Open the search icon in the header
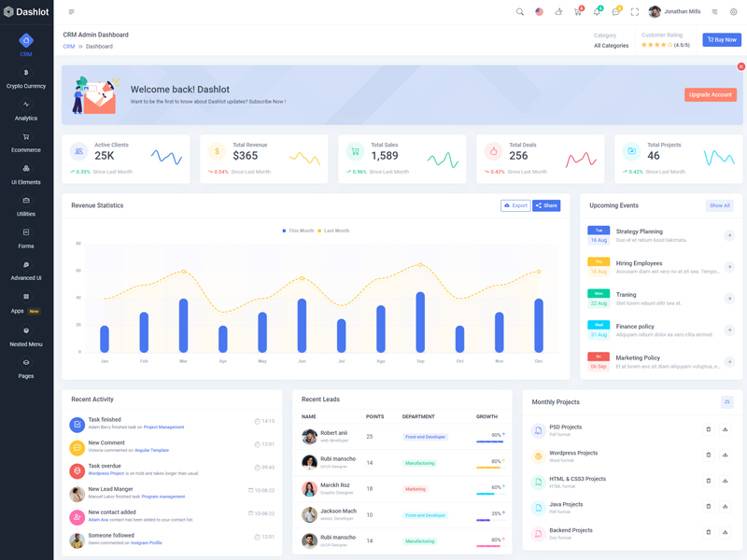The image size is (747, 560). point(520,12)
